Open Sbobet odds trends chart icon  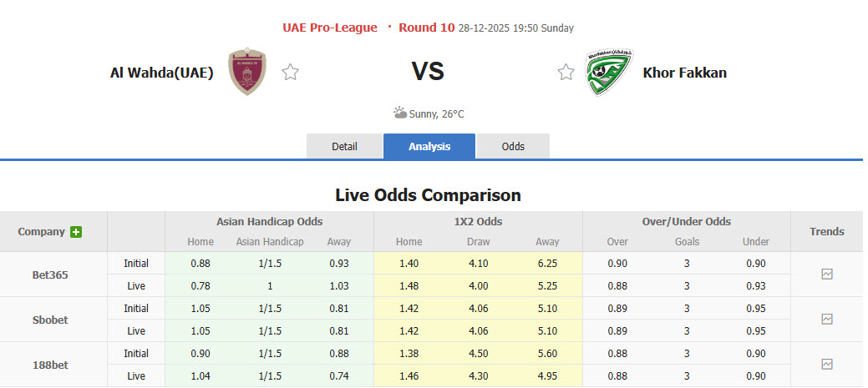click(x=827, y=319)
